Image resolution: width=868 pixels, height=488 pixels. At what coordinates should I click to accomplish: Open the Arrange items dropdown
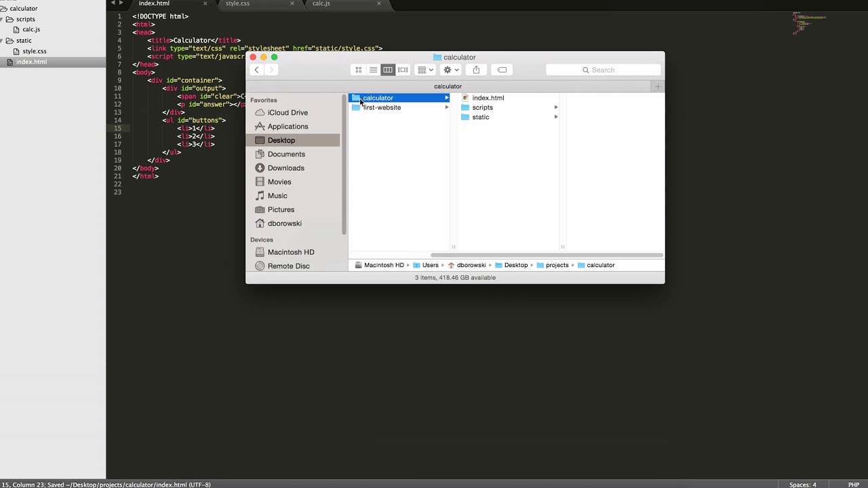click(425, 70)
